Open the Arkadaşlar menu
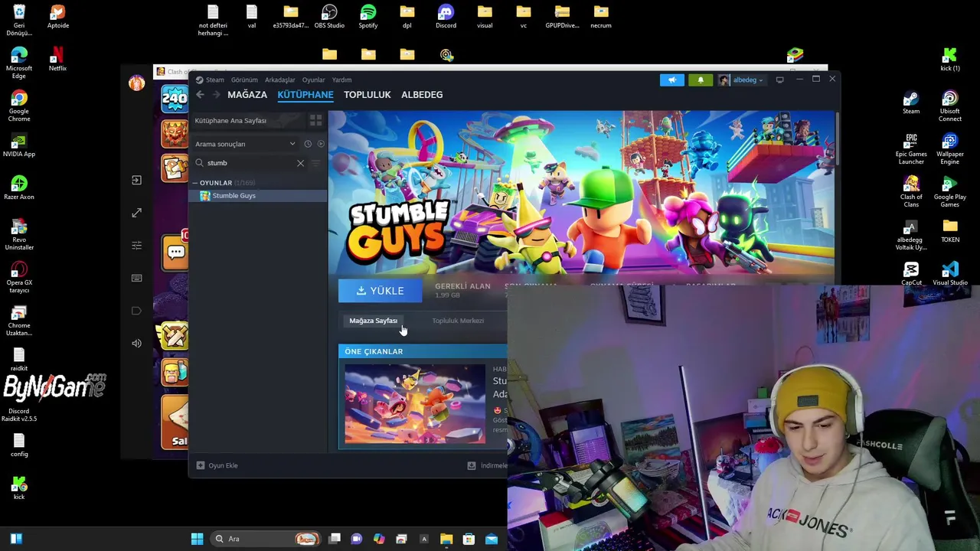Screen dimensions: 980x551 (x=279, y=80)
